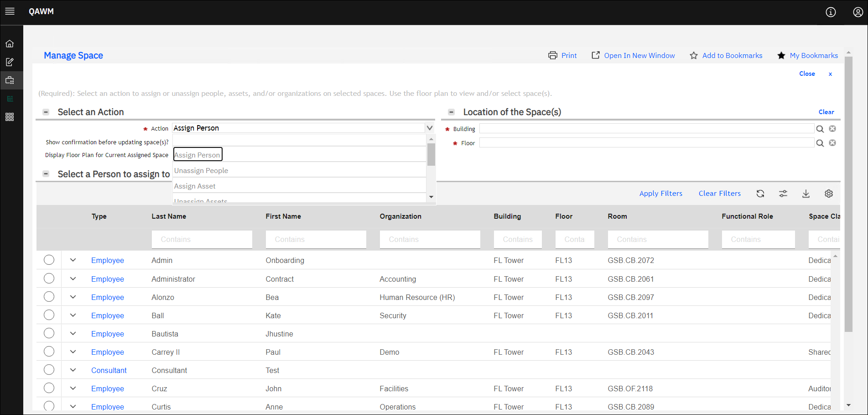Refresh the person results table
868x415 pixels.
[760, 194]
